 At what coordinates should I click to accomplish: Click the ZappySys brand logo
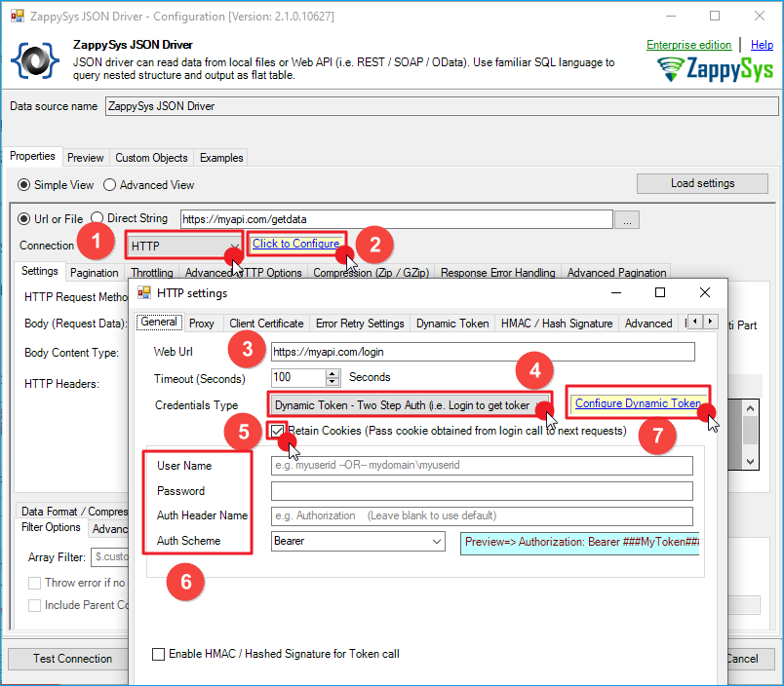[713, 70]
